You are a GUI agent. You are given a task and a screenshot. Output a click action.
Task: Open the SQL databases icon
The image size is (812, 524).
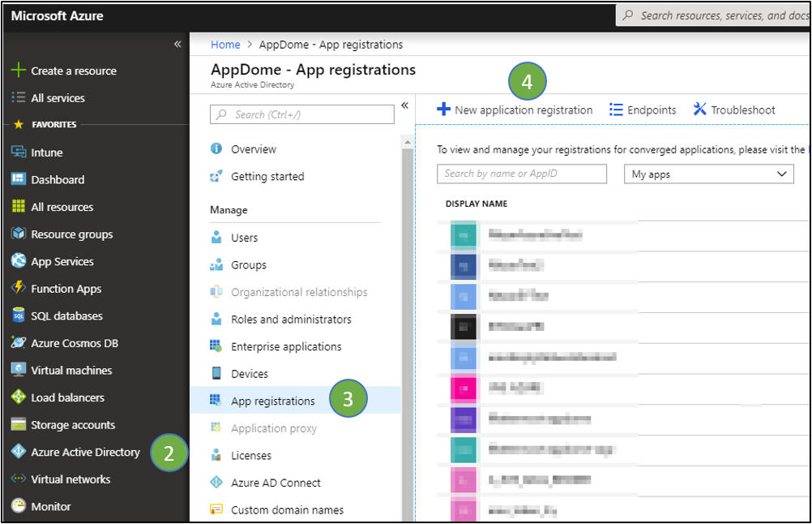pyautogui.click(x=18, y=316)
